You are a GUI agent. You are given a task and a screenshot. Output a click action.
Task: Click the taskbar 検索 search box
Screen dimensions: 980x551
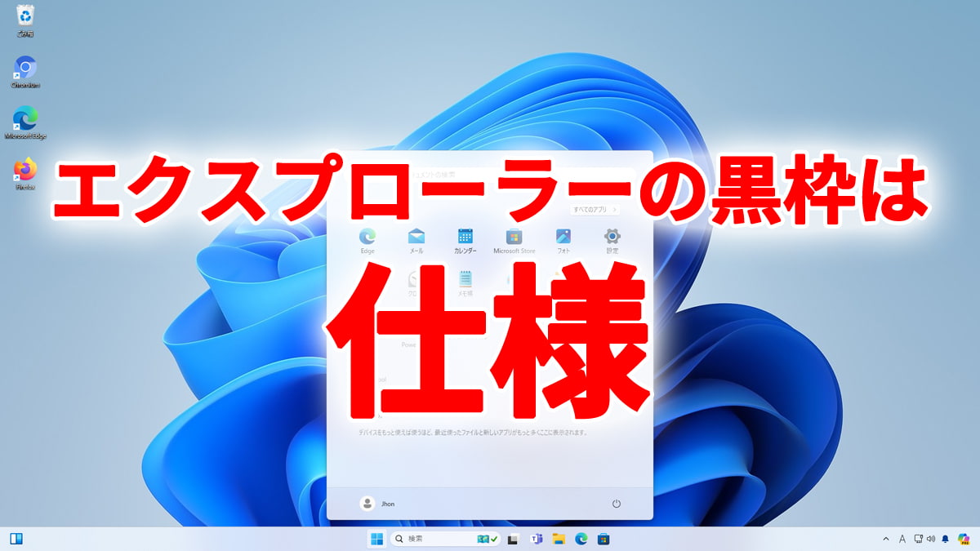coord(445,539)
